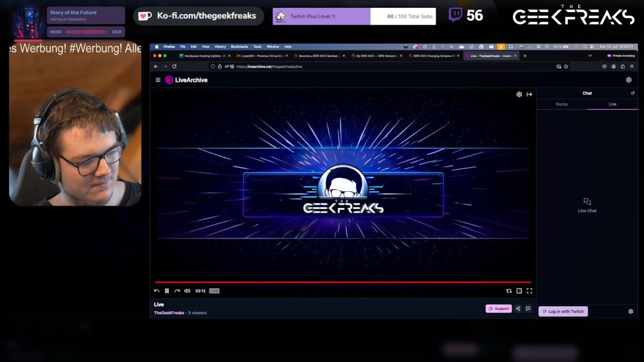The height and width of the screenshot is (362, 644).
Task: Switch to the Replay chat tab
Action: tap(562, 104)
